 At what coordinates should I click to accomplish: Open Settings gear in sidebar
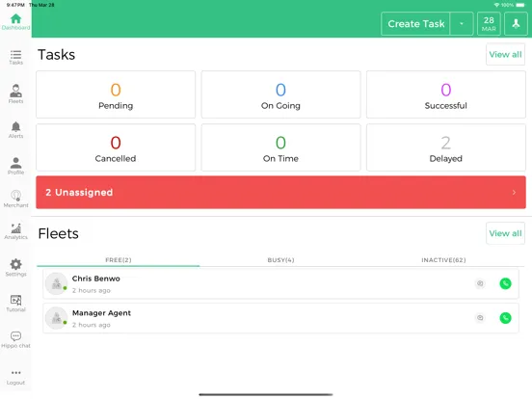[x=15, y=267]
